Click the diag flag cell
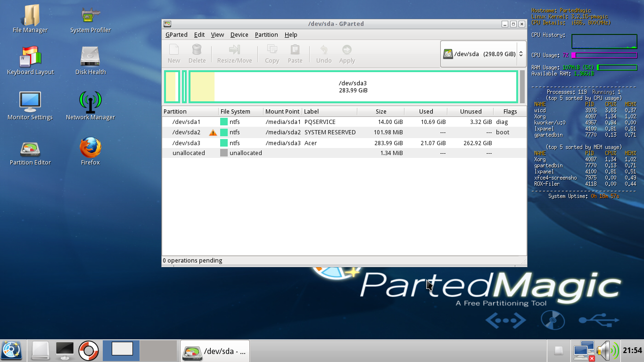Image resolution: width=644 pixels, height=362 pixels. 502,122
